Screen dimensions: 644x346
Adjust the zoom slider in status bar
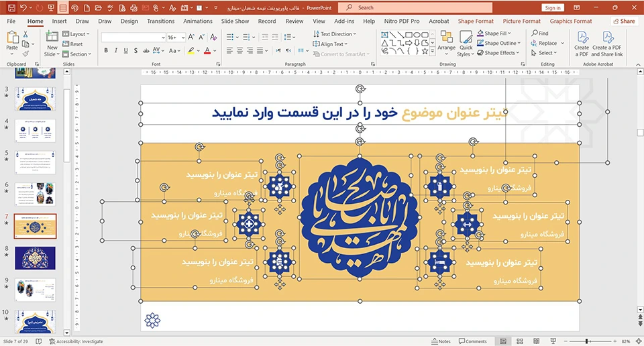coord(587,341)
